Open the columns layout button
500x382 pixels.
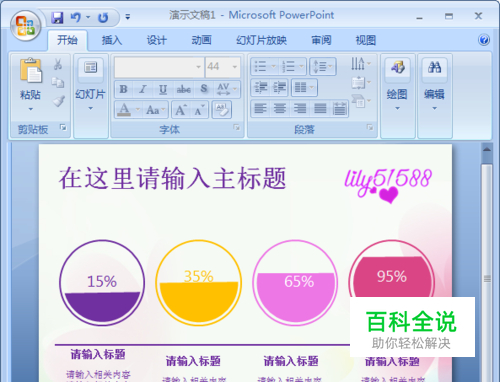pos(304,88)
